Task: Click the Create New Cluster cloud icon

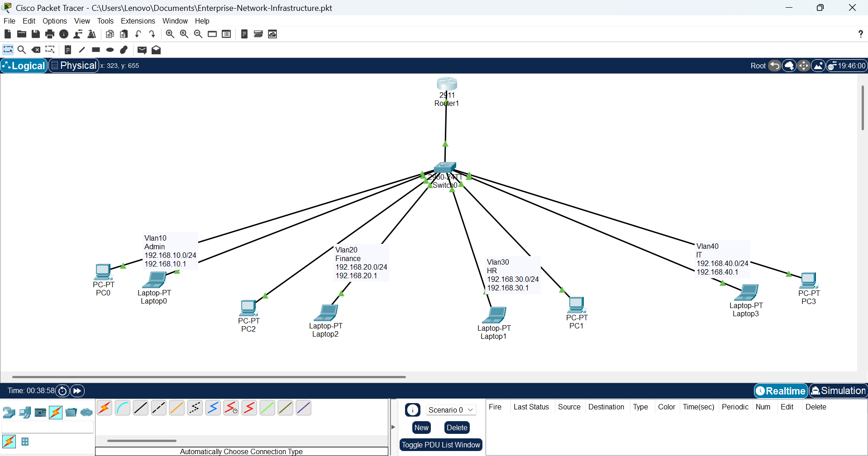Action: (789, 66)
